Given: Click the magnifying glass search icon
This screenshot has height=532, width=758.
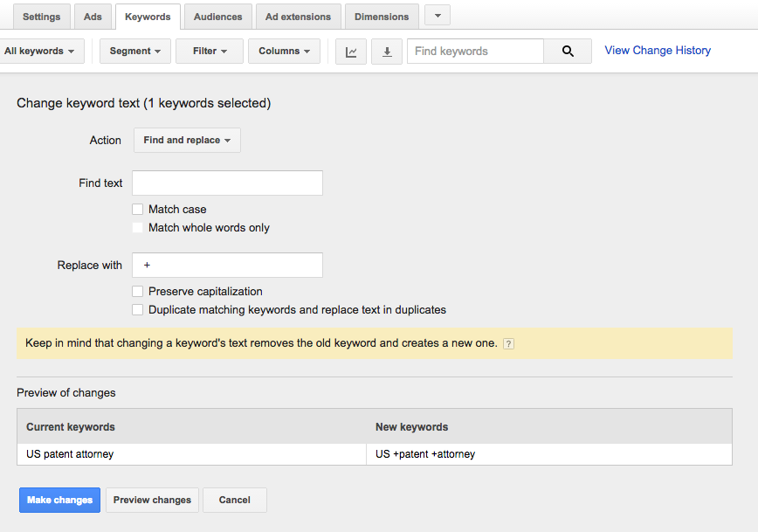Looking at the screenshot, I should coord(568,52).
